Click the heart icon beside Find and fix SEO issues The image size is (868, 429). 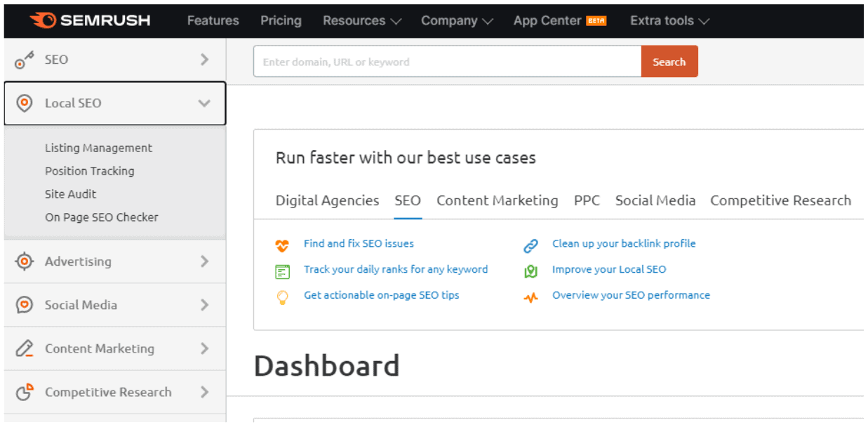click(282, 245)
